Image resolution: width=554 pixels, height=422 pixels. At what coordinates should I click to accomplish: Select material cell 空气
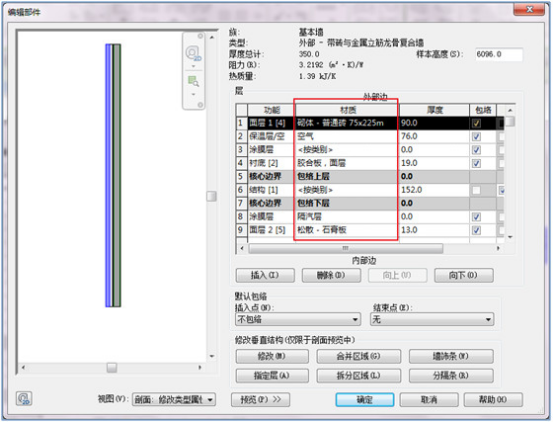click(x=348, y=136)
